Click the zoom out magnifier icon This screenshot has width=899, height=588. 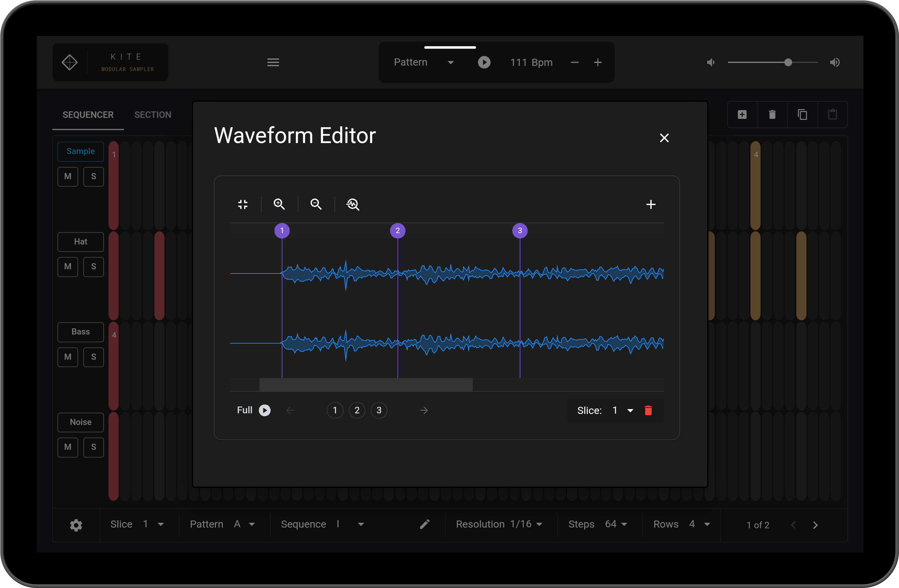[316, 204]
